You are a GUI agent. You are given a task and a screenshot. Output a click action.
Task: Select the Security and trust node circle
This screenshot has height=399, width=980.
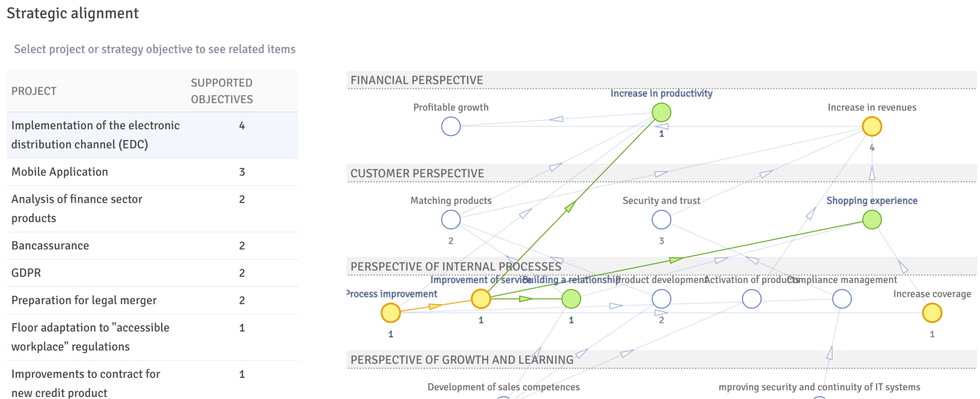[661, 220]
